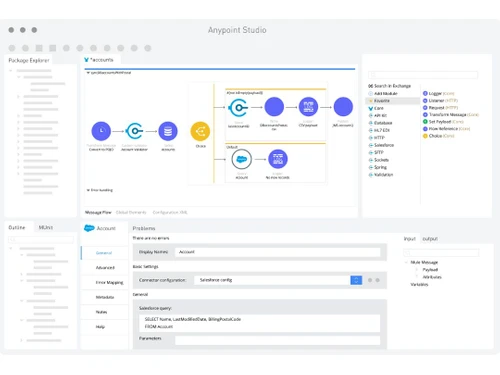Image resolution: width=500 pixels, height=375 pixels.
Task: Select the Logger node labeled No new records
Action: (x=278, y=159)
